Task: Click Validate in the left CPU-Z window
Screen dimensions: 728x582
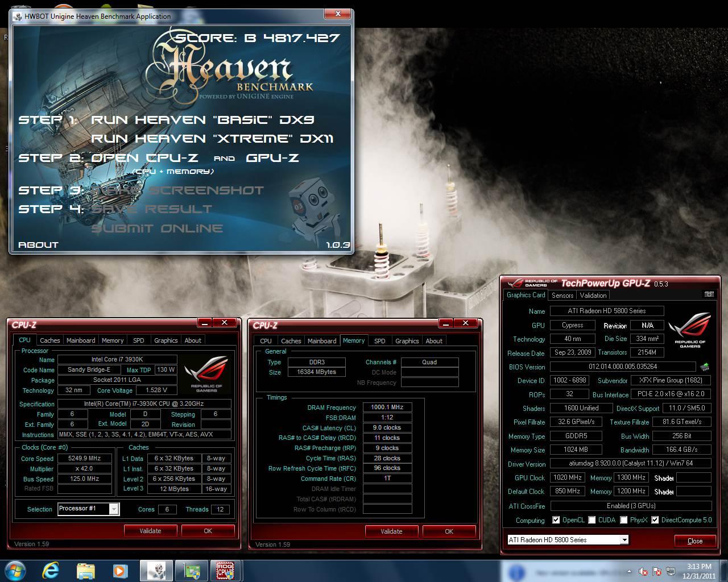Action: [x=150, y=531]
